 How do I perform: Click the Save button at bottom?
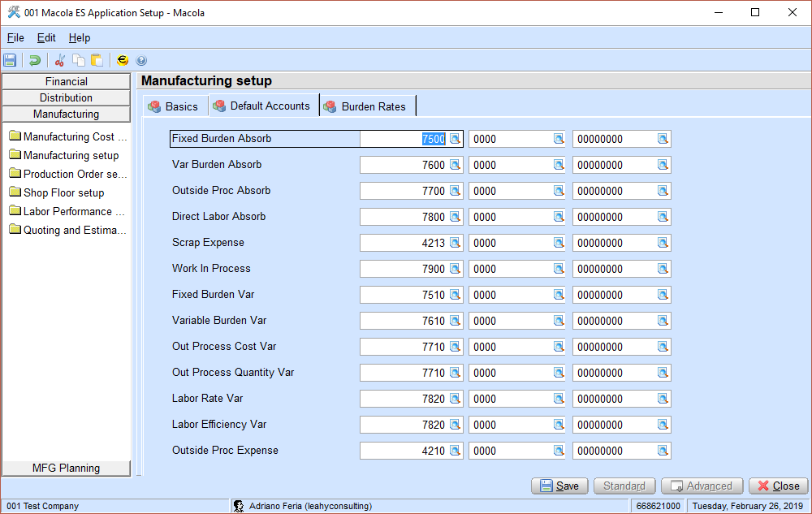(559, 486)
